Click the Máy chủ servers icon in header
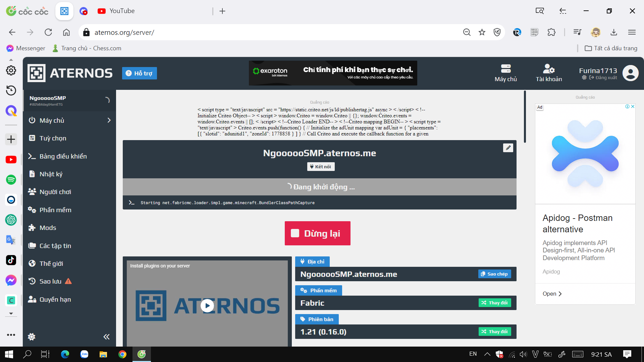Image resolution: width=644 pixels, height=362 pixels. click(505, 73)
